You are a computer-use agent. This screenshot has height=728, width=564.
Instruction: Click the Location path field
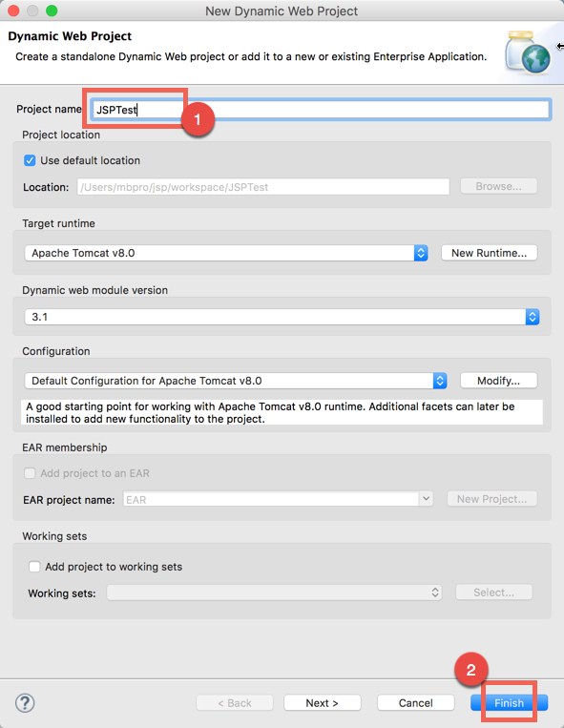[263, 187]
